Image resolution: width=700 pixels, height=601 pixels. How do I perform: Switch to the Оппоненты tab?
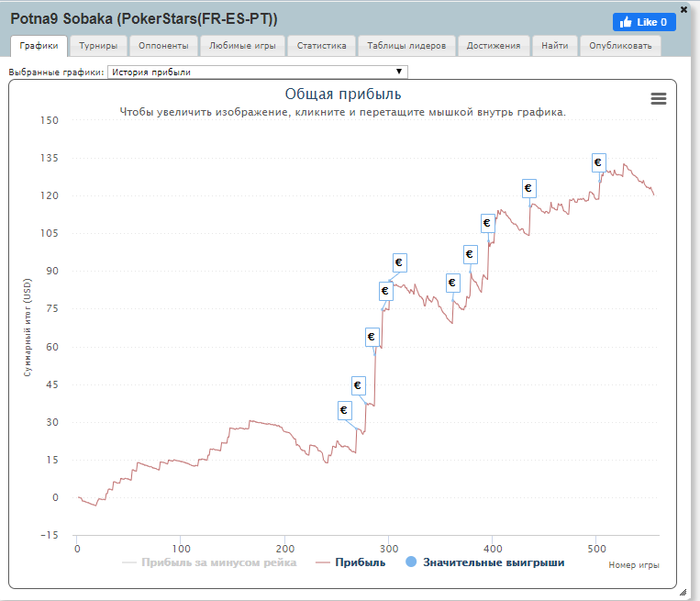click(x=163, y=45)
